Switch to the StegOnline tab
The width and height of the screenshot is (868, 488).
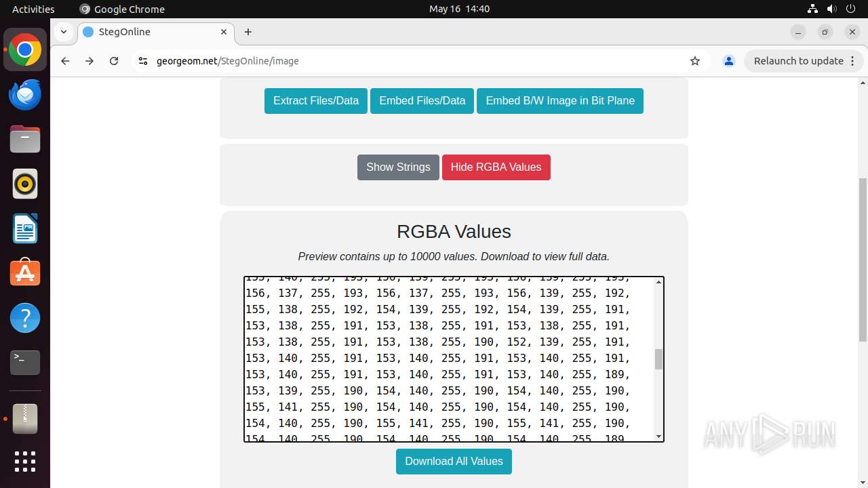click(x=156, y=32)
